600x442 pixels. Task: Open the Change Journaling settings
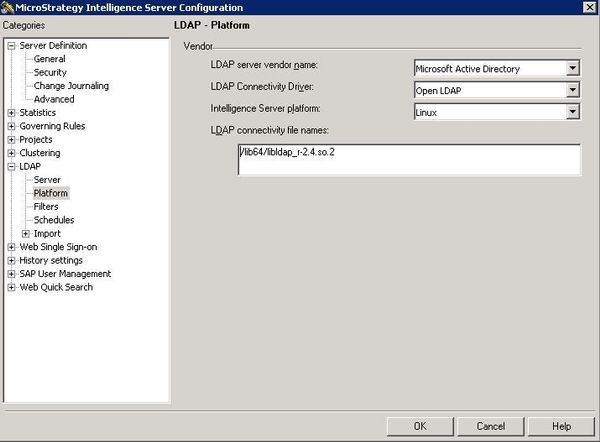tap(71, 86)
